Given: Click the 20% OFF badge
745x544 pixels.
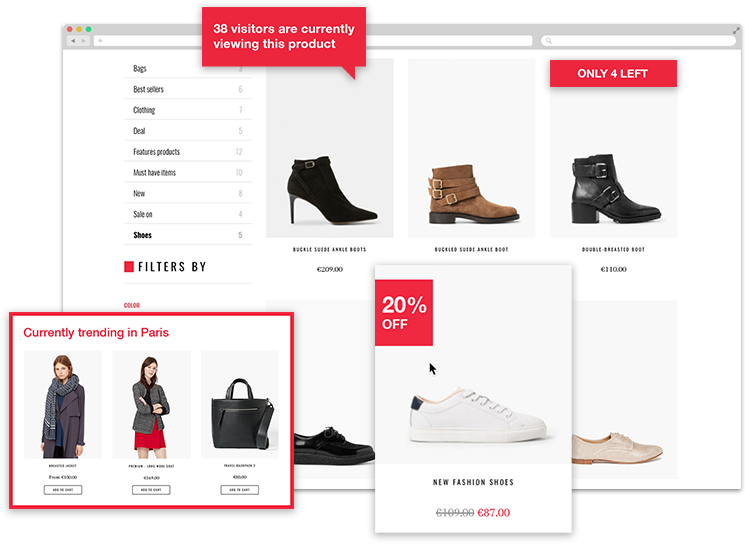Looking at the screenshot, I should coord(404,313).
